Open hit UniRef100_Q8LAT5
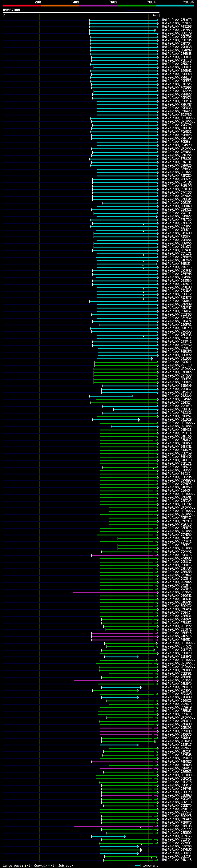This screenshot has height=868, width=197. click(177, 20)
